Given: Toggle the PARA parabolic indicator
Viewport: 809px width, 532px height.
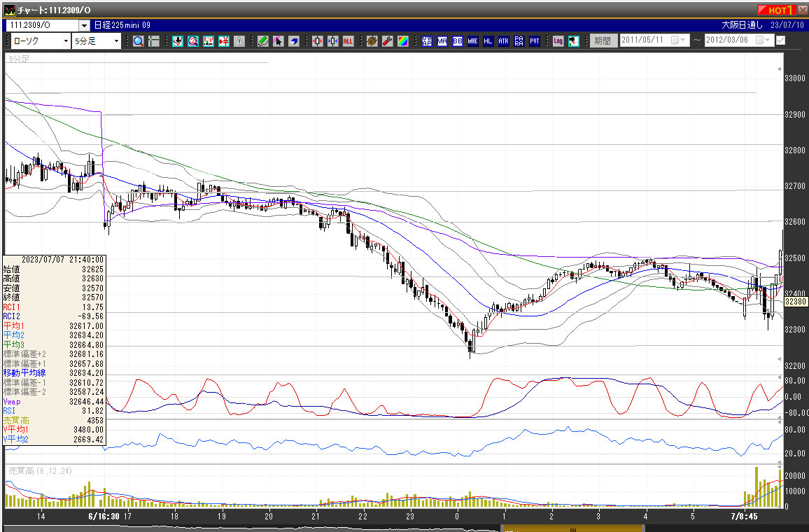Looking at the screenshot, I should click(x=519, y=41).
